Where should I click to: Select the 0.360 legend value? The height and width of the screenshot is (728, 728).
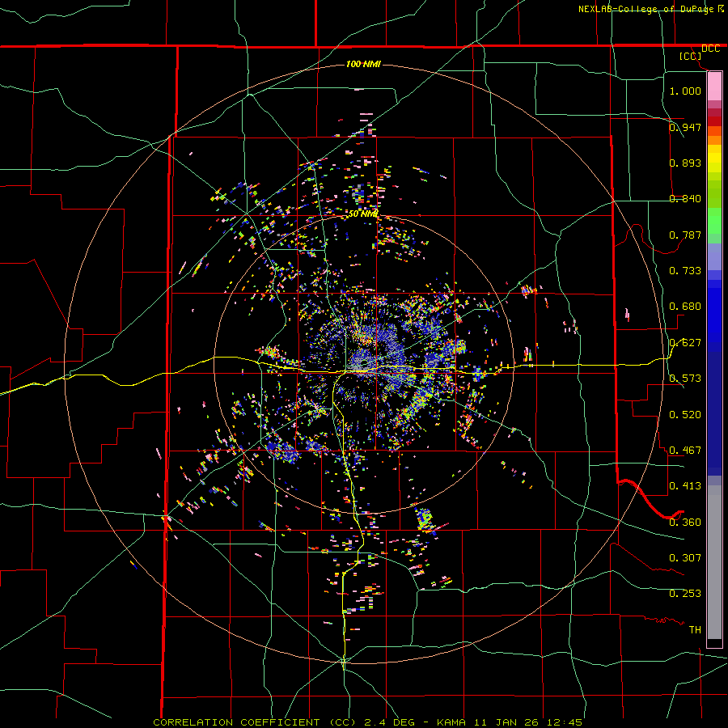tap(685, 523)
